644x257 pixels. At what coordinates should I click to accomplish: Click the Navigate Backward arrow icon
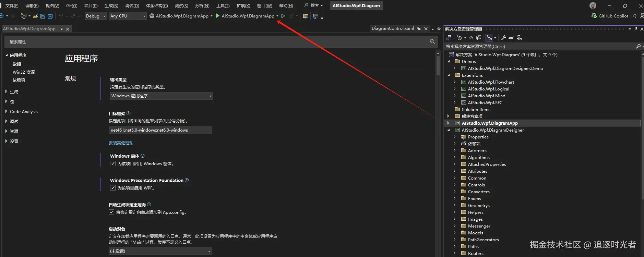coord(2,16)
